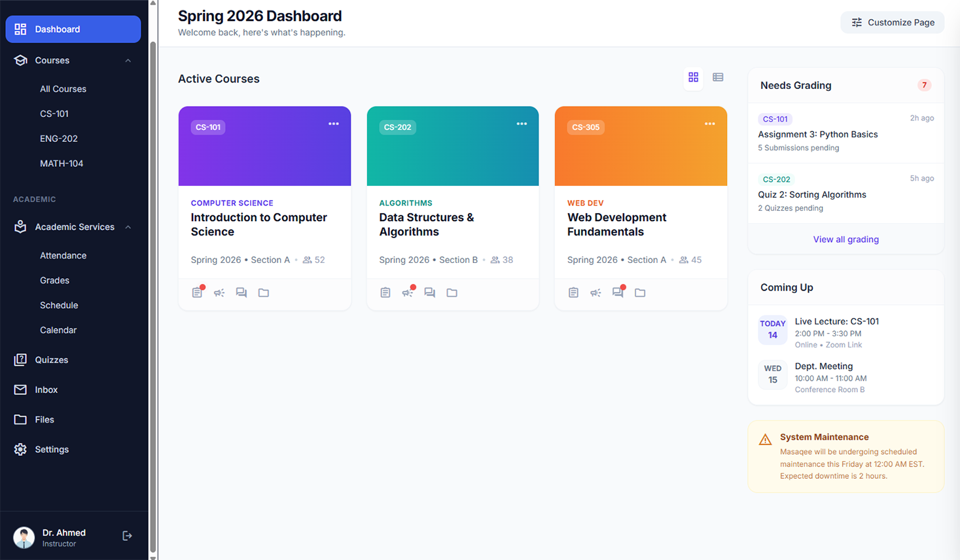Viewport: 960px width, 560px height.
Task: Switch to list view of Active Courses
Action: coord(718,77)
